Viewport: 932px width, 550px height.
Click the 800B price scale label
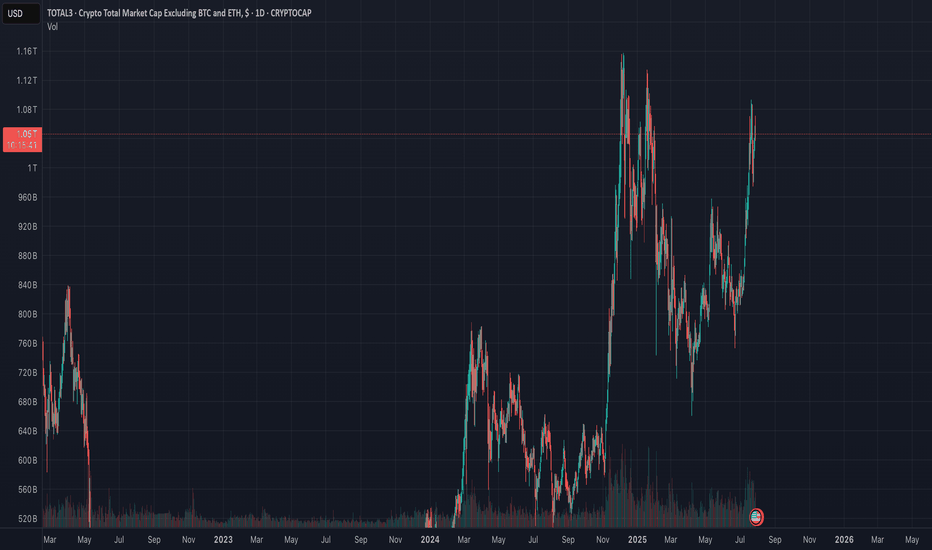click(x=27, y=314)
